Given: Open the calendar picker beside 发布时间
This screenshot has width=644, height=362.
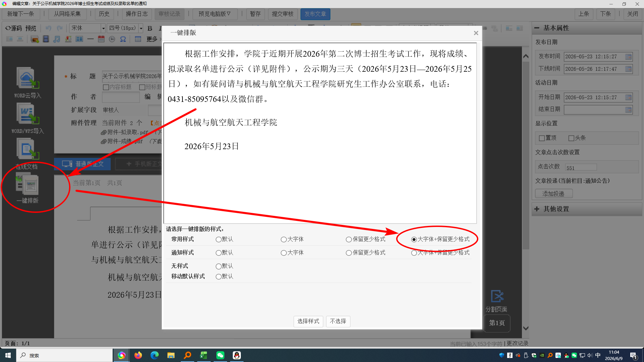Looking at the screenshot, I should (628, 57).
